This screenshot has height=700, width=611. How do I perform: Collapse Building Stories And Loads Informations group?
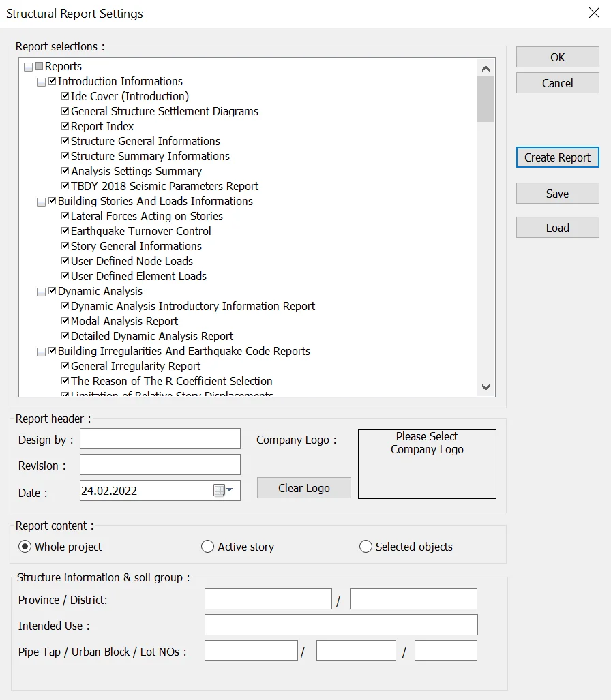pyautogui.click(x=41, y=202)
